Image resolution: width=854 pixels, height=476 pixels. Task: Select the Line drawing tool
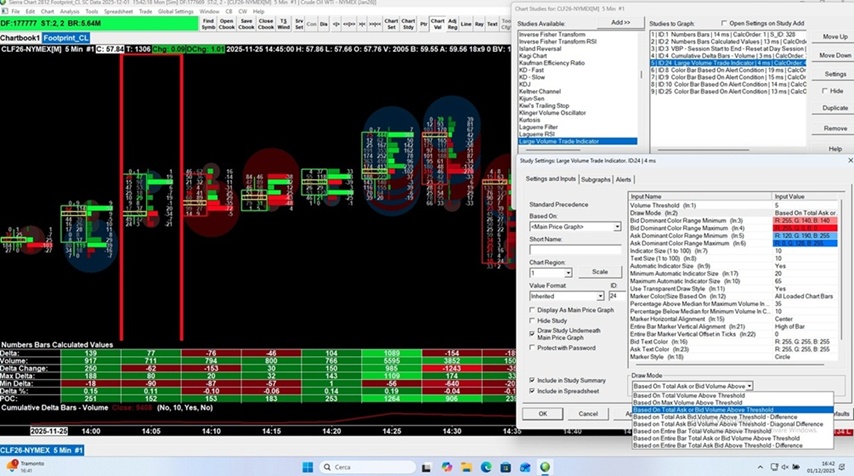point(464,22)
